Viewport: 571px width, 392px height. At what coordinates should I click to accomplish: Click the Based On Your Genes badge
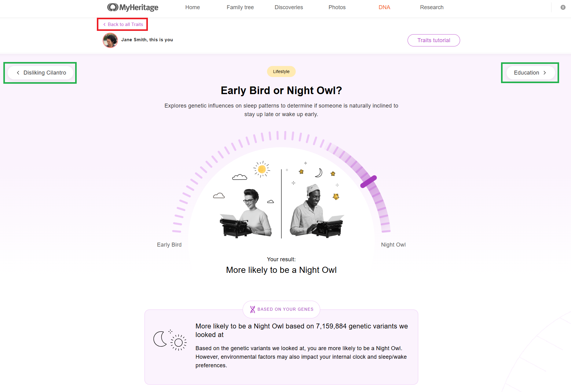click(281, 310)
